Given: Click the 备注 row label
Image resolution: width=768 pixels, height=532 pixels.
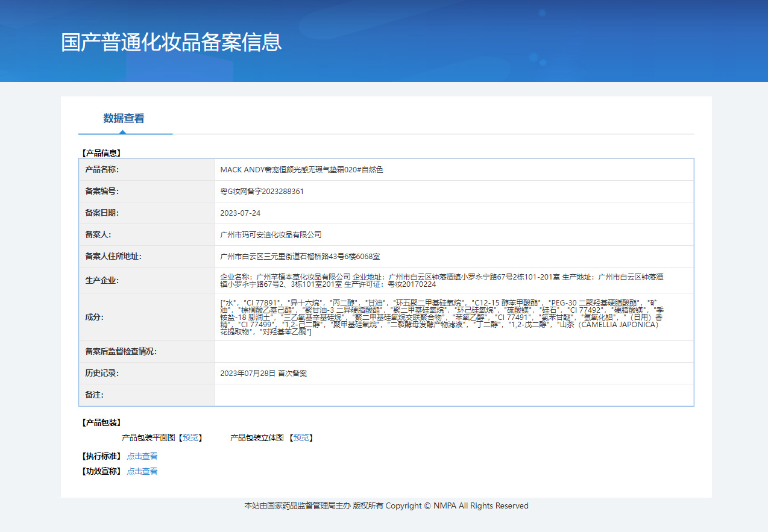Looking at the screenshot, I should [93, 395].
